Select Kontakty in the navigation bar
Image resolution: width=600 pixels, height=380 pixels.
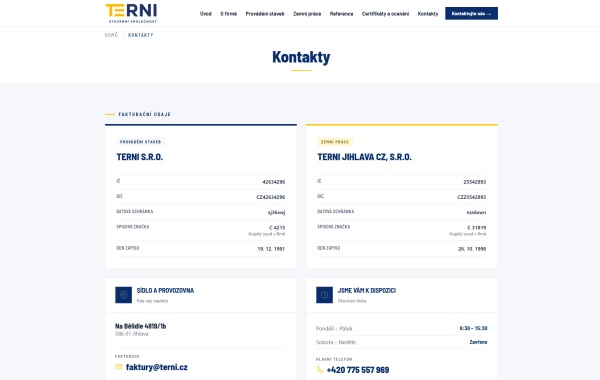pos(428,14)
